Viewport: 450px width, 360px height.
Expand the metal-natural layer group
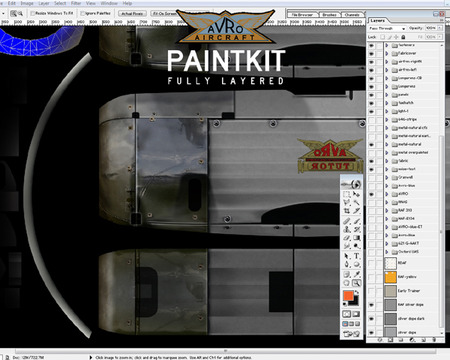pos(387,144)
